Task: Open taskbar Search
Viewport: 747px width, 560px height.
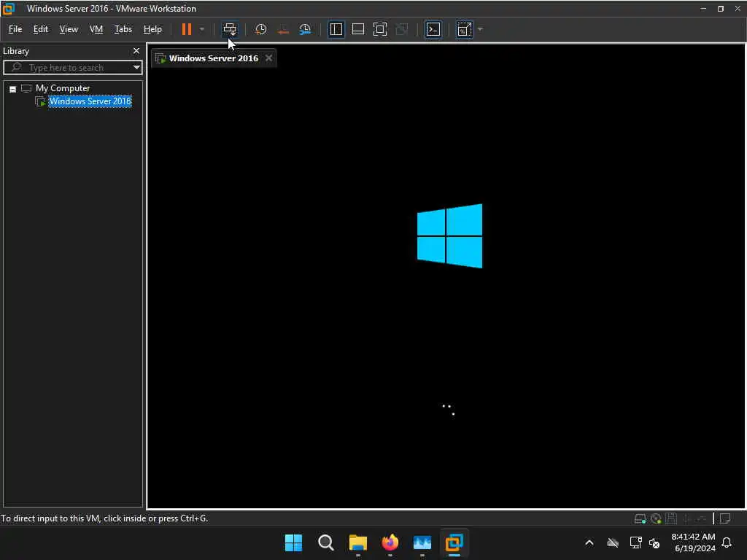Action: coord(326,542)
